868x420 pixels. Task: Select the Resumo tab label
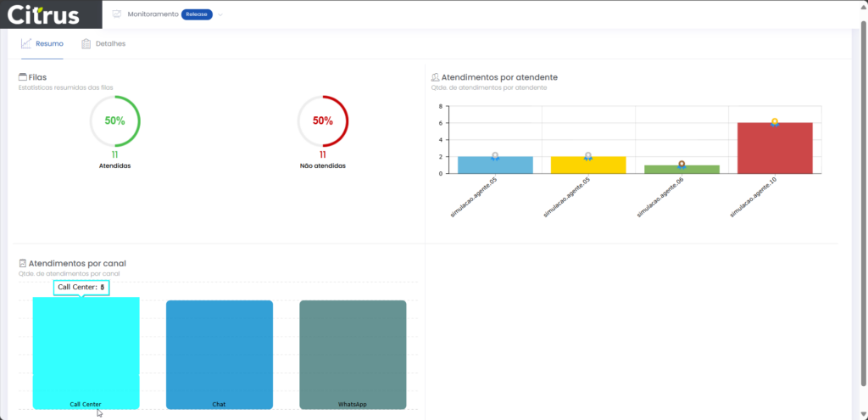(x=49, y=43)
